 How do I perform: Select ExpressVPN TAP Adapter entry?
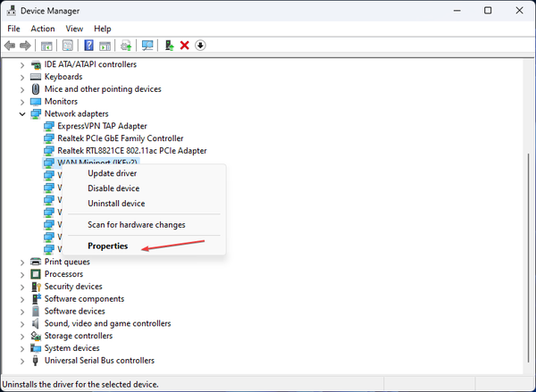tap(102, 126)
